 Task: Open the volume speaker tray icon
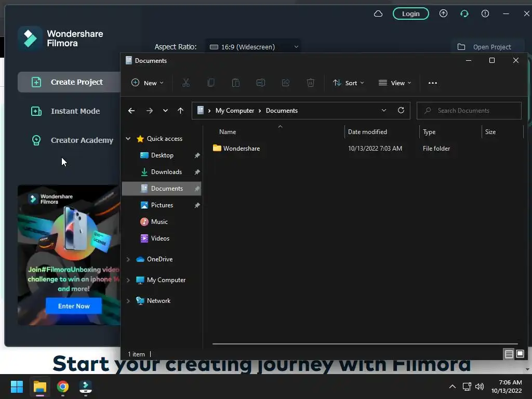click(x=480, y=387)
